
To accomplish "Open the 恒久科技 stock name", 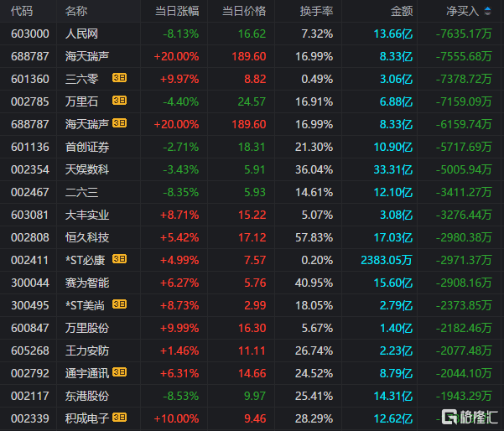I will click(87, 237).
